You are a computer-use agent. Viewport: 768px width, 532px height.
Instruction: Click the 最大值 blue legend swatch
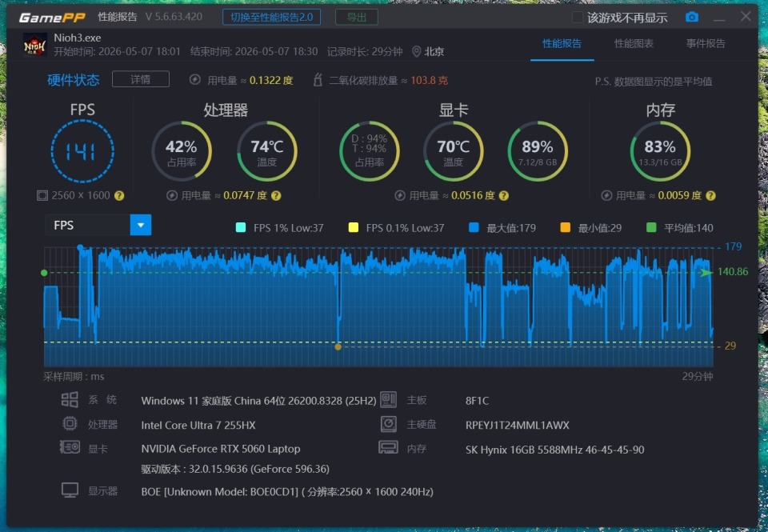pos(474,227)
